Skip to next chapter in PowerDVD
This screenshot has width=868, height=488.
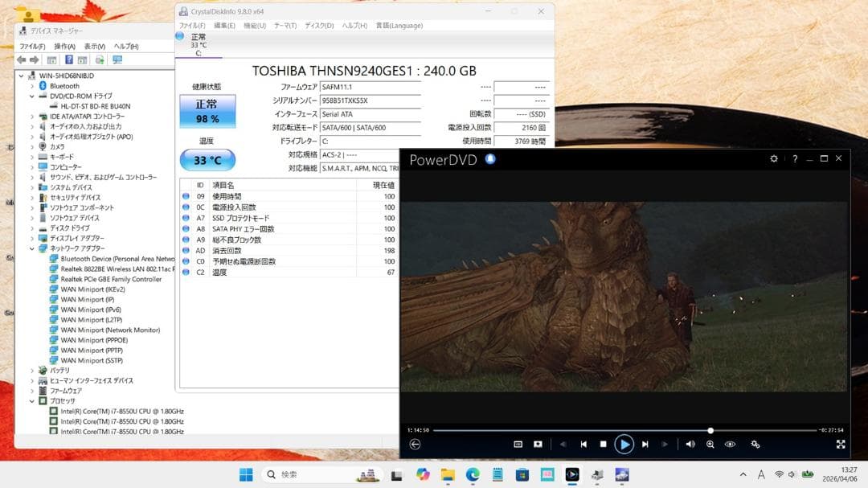pos(645,445)
